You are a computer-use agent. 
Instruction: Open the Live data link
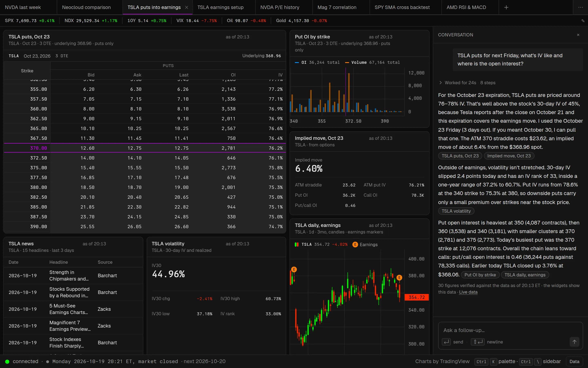tap(468, 292)
